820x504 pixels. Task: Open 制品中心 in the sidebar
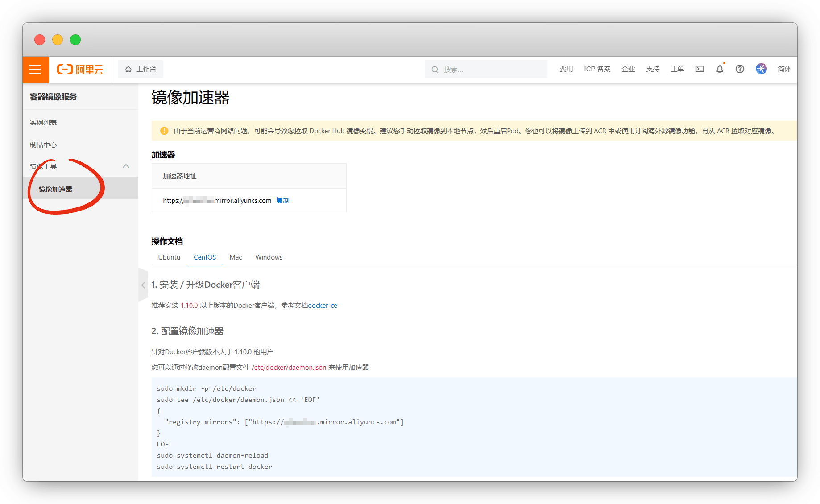click(x=43, y=145)
